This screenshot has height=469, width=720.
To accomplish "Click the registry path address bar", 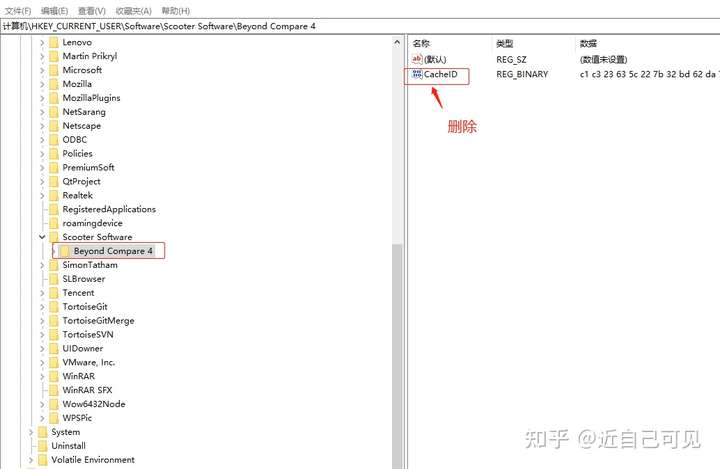I will pyautogui.click(x=360, y=26).
